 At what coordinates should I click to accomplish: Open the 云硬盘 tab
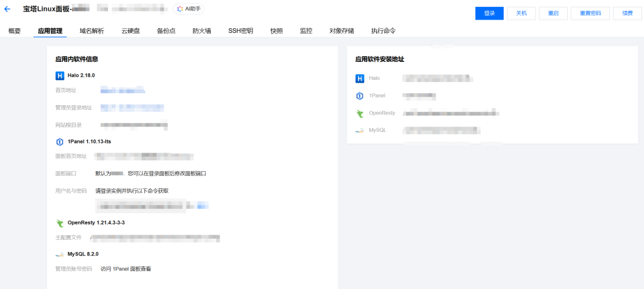131,31
